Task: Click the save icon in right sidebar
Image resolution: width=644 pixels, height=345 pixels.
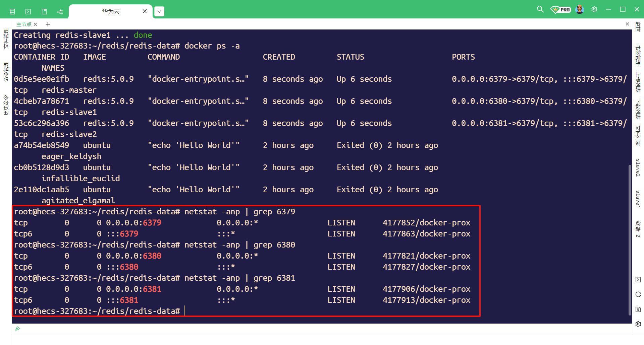Action: (x=638, y=309)
